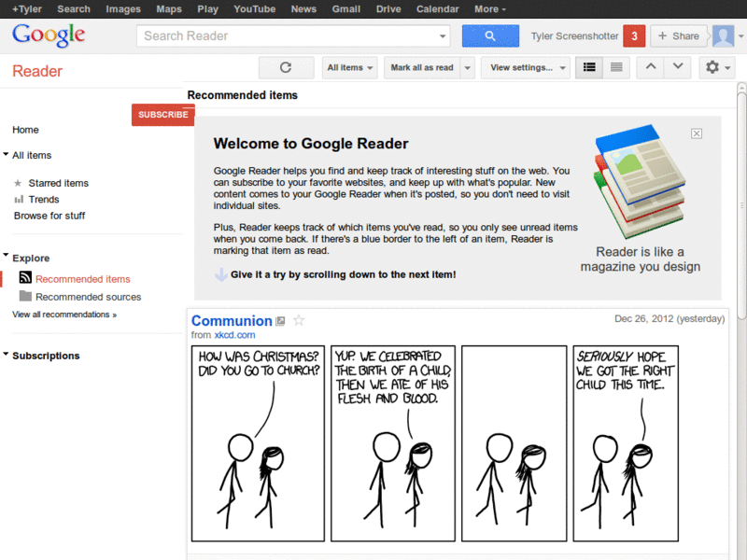Go to next item with down arrow
Viewport: 747px width, 560px height.
678,67
